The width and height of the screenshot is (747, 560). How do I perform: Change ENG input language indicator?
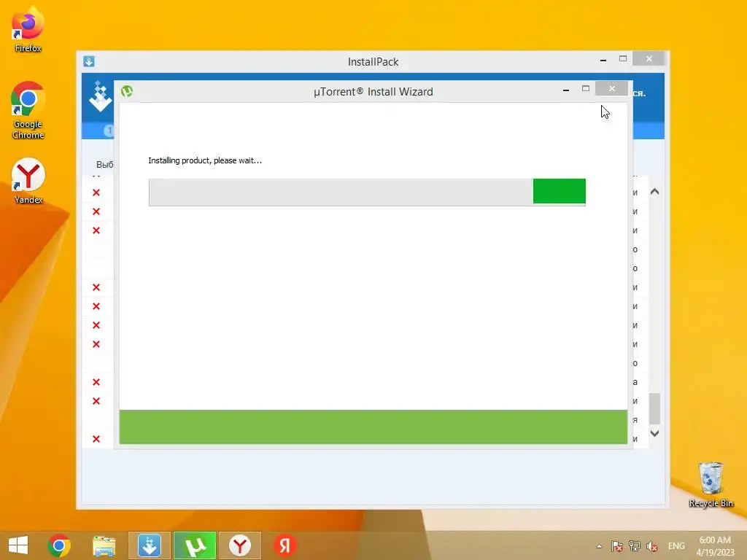tap(676, 546)
